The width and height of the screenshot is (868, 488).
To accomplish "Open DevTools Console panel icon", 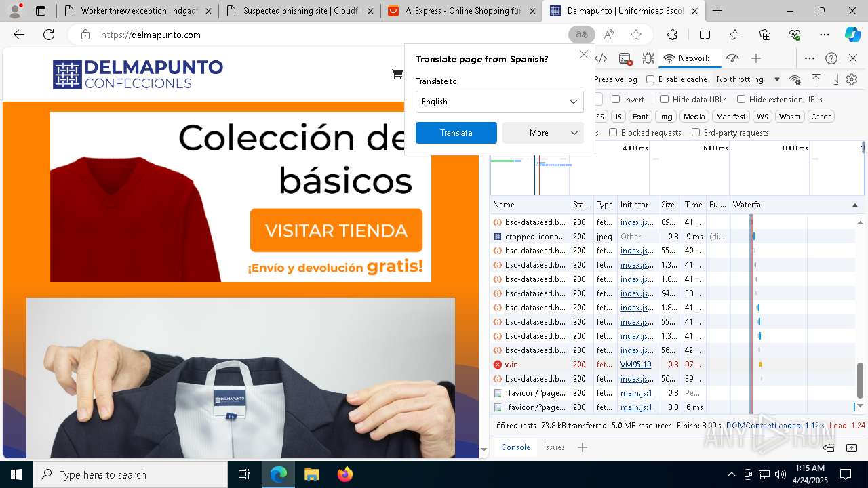I will point(625,58).
